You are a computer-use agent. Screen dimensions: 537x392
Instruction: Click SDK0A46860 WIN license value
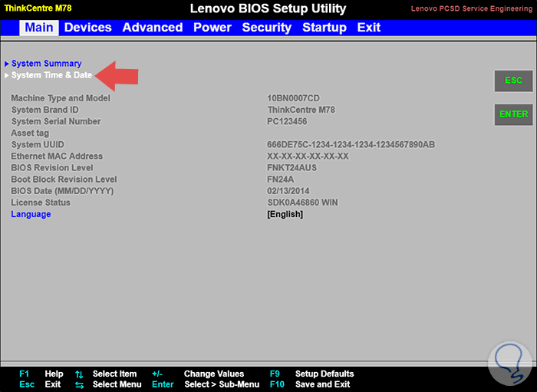(302, 203)
